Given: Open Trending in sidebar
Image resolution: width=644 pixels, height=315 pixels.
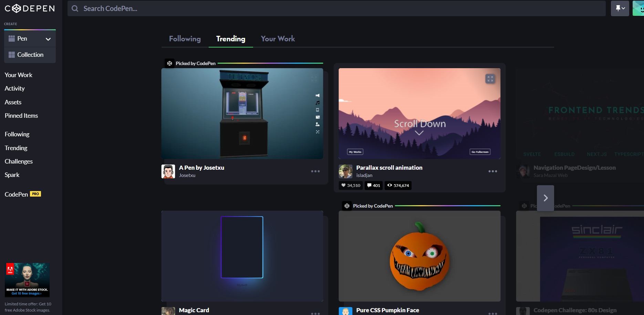Looking at the screenshot, I should pos(16,148).
